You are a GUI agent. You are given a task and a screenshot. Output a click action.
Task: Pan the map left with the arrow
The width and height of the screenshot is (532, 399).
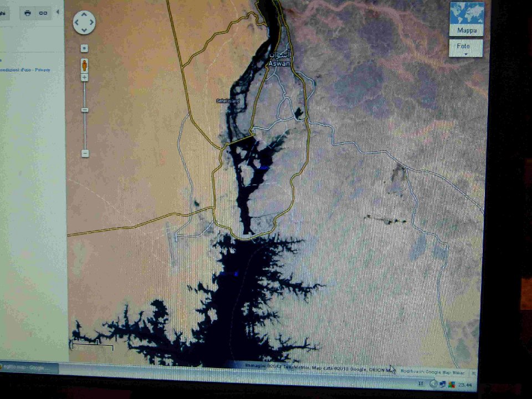coord(76,22)
